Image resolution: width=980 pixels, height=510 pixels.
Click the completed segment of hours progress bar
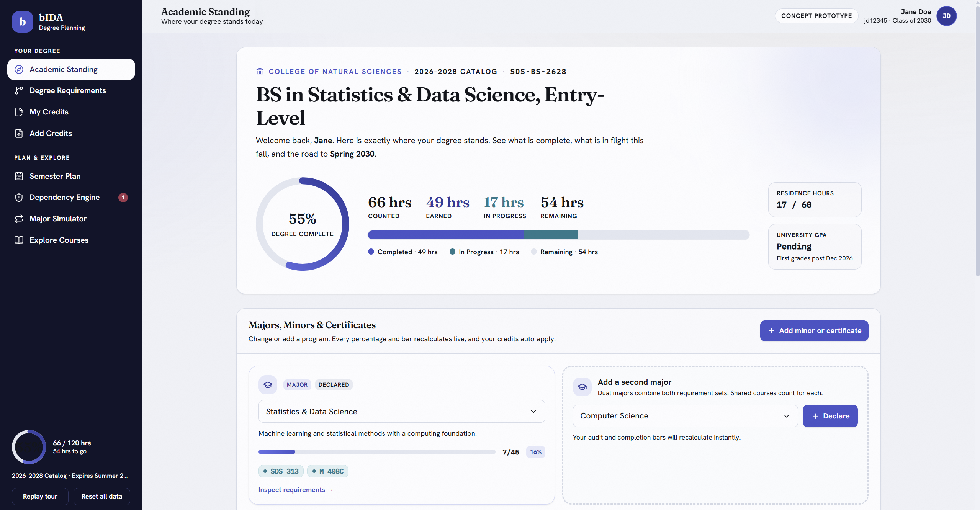(x=446, y=235)
